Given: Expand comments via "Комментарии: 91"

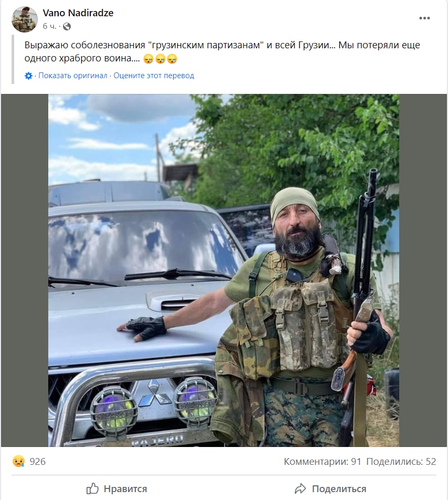Looking at the screenshot, I should (323, 461).
